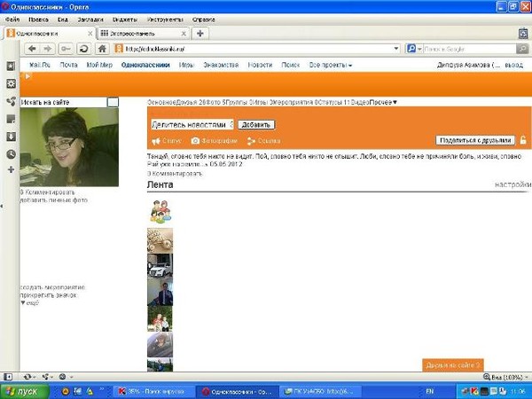Click the Фотография camera option
This screenshot has height=399, width=532.
tap(214, 141)
